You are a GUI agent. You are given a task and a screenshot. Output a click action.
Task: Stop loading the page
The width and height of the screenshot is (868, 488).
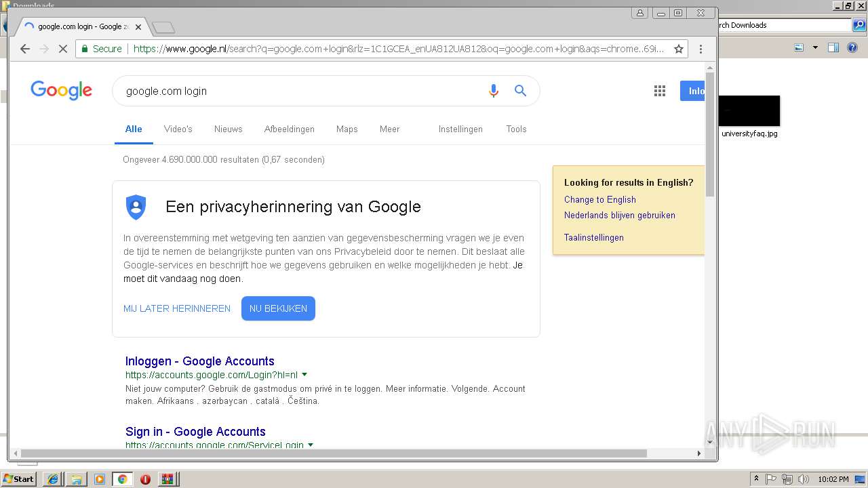tap(62, 49)
